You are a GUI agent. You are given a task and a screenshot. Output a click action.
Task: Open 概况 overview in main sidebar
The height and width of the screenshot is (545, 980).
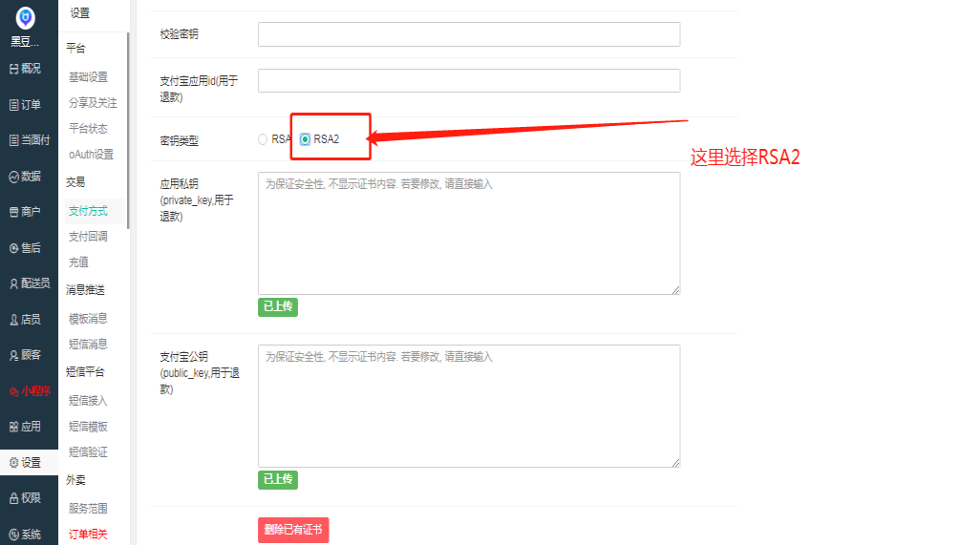25,69
